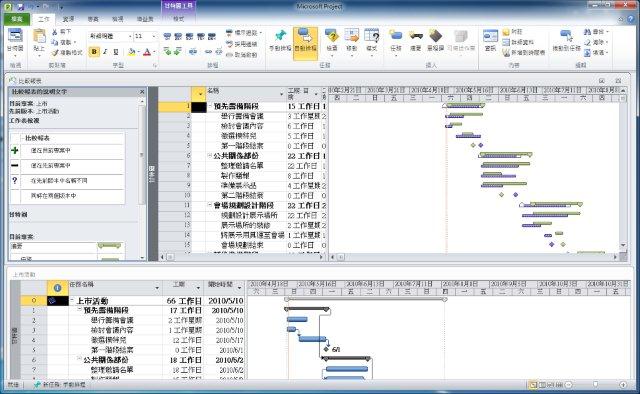Viewport: 640px width, 394px height.
Task: Insert a Milestone
Action: (x=435, y=41)
